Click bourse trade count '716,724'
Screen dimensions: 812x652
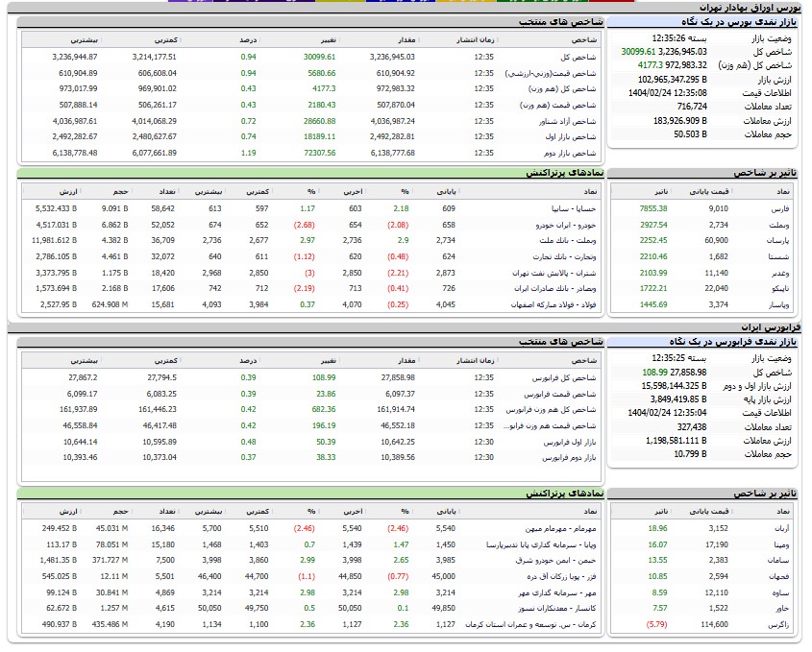692,107
